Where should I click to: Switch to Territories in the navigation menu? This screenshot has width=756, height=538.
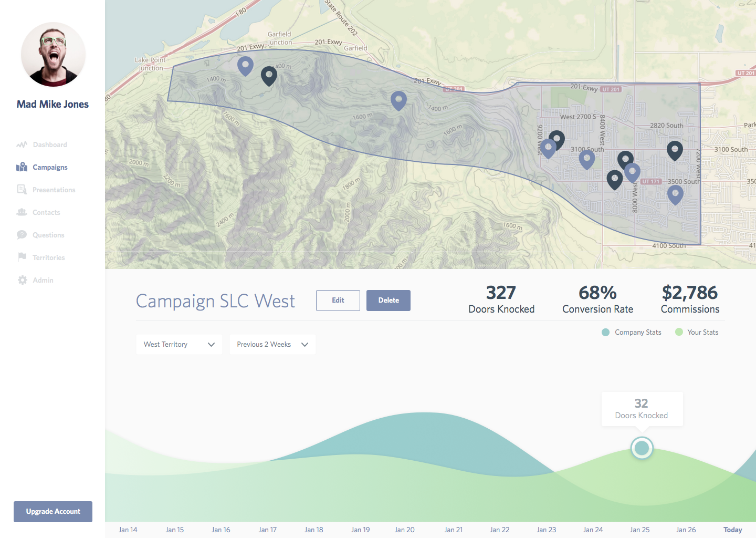tap(48, 257)
